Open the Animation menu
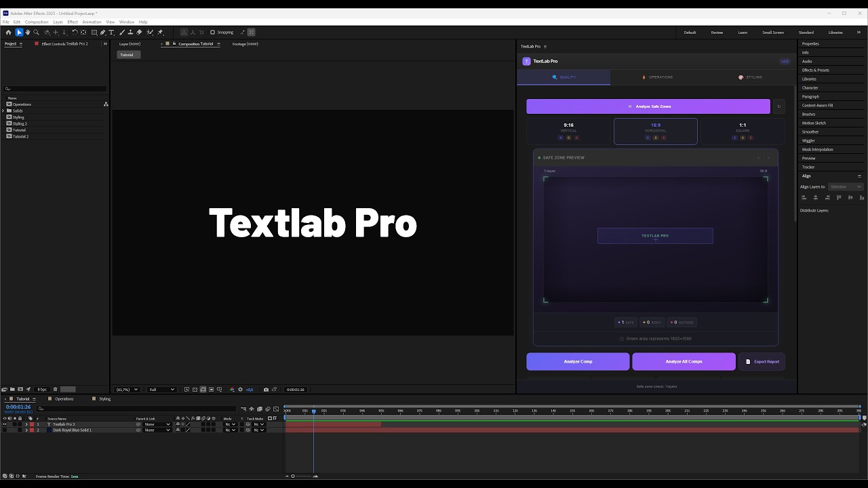 [x=92, y=22]
